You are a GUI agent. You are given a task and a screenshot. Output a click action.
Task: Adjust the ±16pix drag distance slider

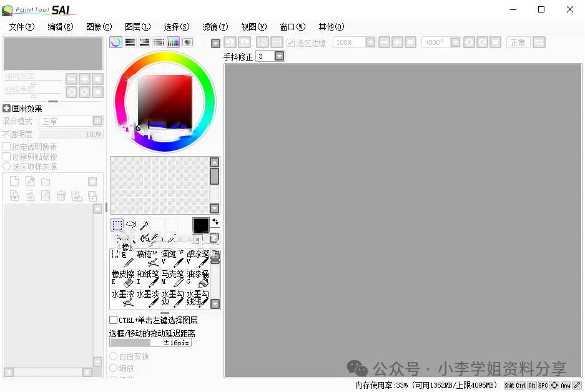coord(150,343)
